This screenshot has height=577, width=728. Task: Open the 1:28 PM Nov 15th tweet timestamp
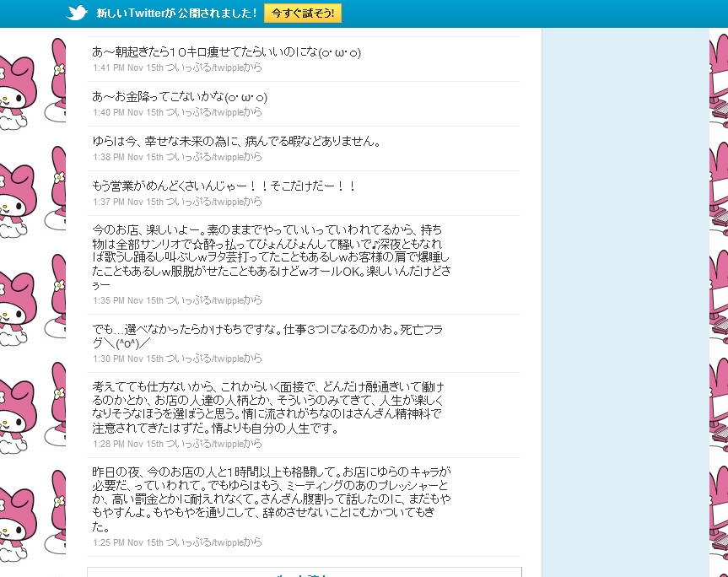128,445
